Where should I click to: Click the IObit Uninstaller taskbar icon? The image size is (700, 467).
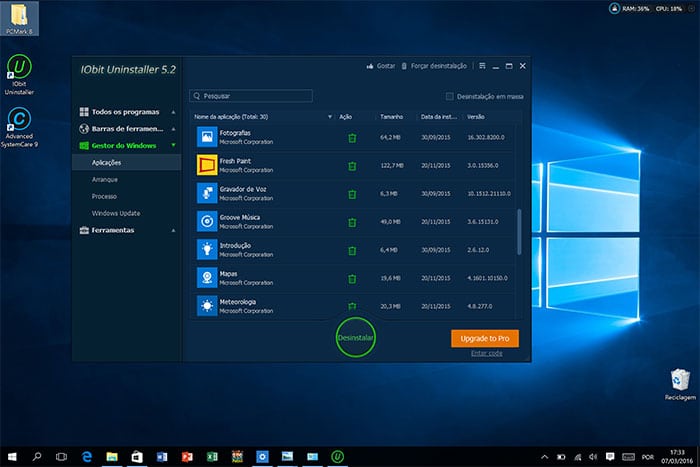338,456
